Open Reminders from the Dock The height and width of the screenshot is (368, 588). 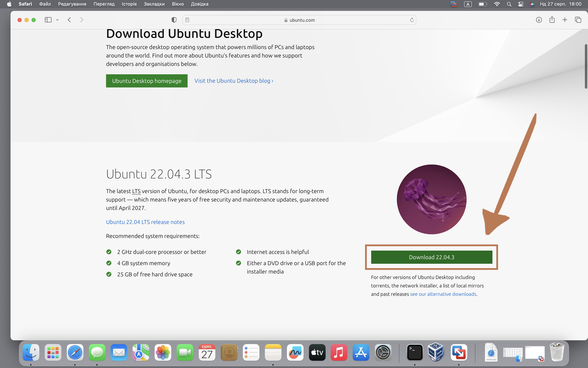(x=251, y=352)
